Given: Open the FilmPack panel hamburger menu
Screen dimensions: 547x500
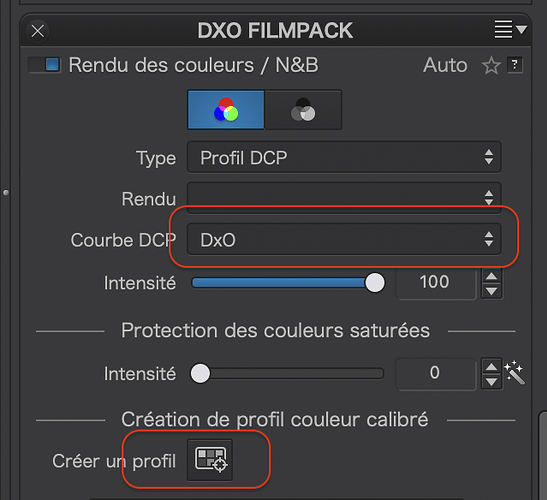Looking at the screenshot, I should coord(510,29).
